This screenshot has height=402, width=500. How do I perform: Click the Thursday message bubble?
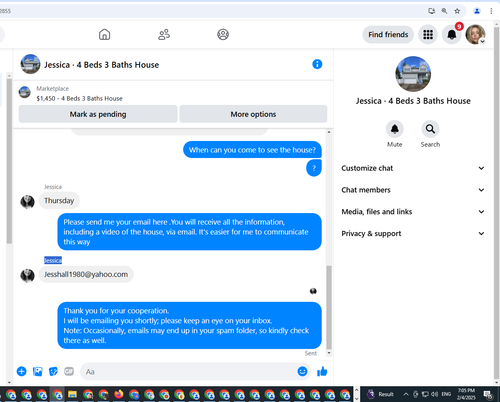coord(59,201)
